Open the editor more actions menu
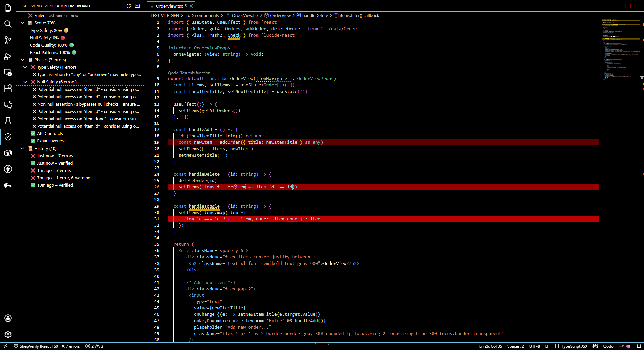644x350 pixels. click(x=637, y=6)
